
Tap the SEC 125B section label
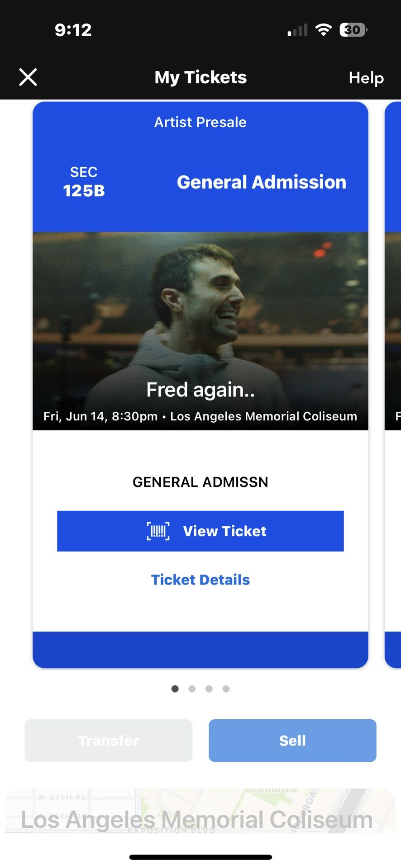84,182
